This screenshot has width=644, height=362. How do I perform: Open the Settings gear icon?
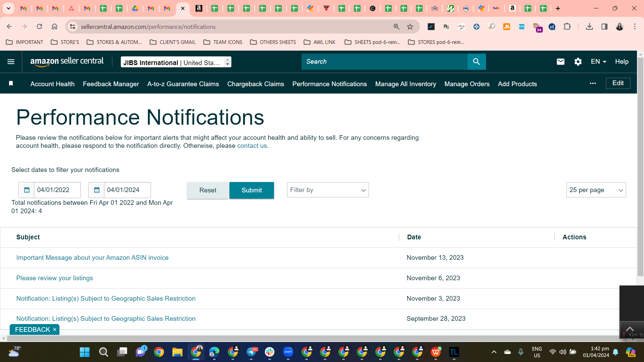point(578,62)
